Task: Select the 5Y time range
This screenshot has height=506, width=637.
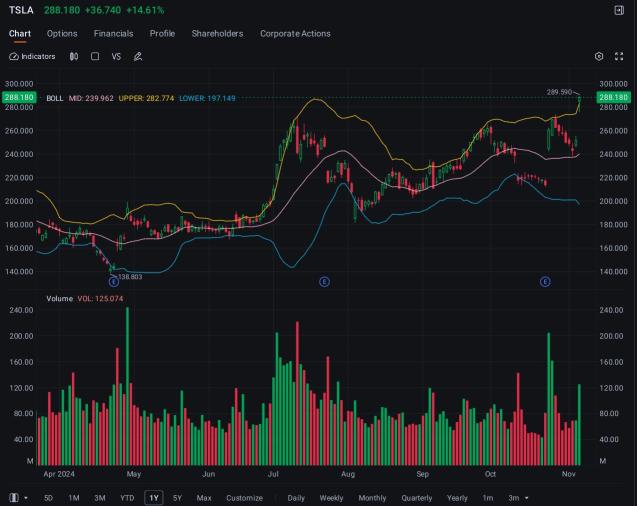Action: coord(177,498)
